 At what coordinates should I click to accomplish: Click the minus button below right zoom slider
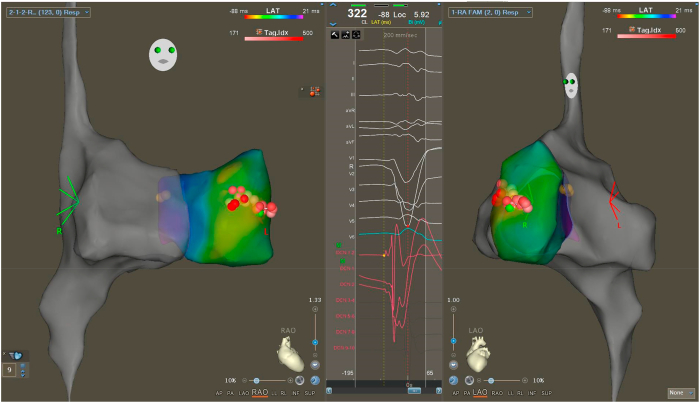click(x=454, y=355)
